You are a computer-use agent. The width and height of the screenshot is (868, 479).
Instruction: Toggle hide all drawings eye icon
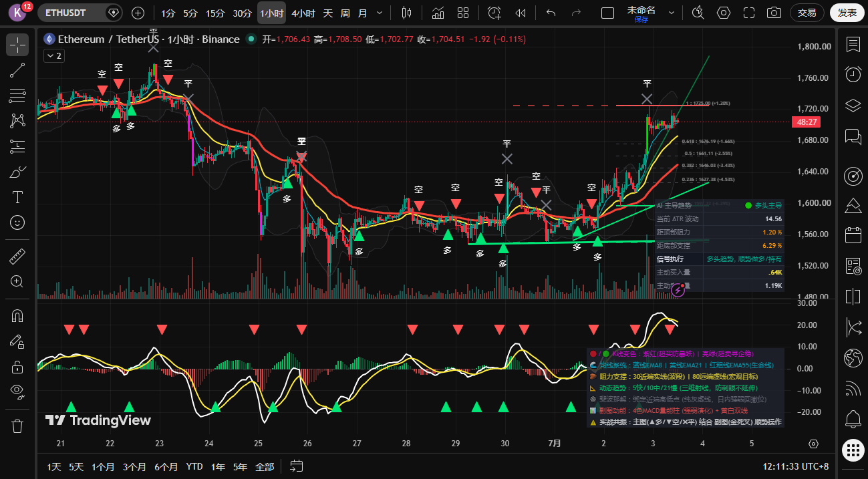[17, 391]
